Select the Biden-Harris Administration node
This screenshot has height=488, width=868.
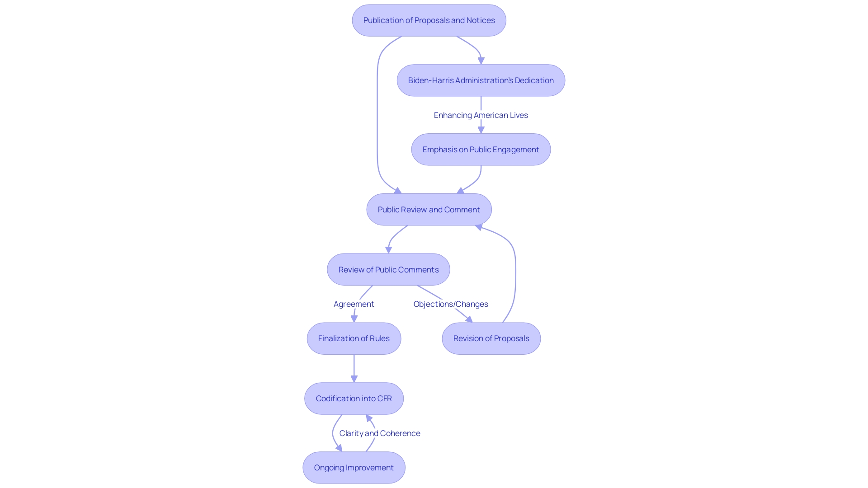(481, 80)
